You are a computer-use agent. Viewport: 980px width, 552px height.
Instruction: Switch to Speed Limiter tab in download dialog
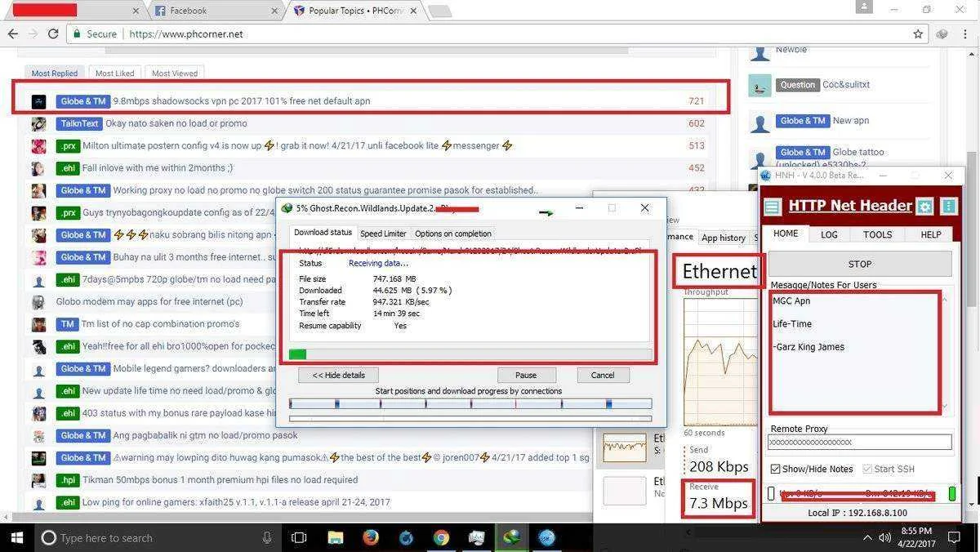383,234
